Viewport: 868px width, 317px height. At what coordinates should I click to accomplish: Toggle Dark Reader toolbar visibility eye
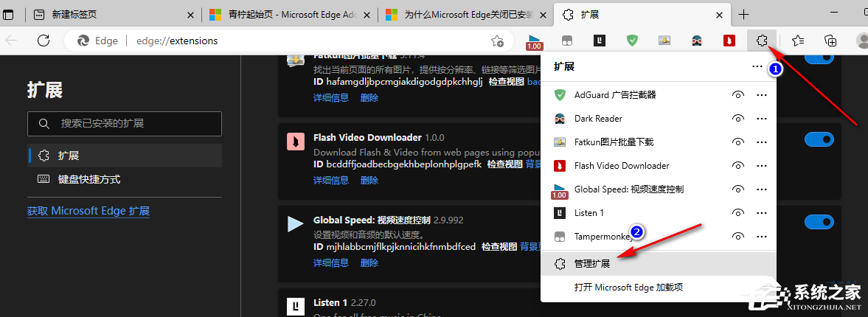click(737, 119)
